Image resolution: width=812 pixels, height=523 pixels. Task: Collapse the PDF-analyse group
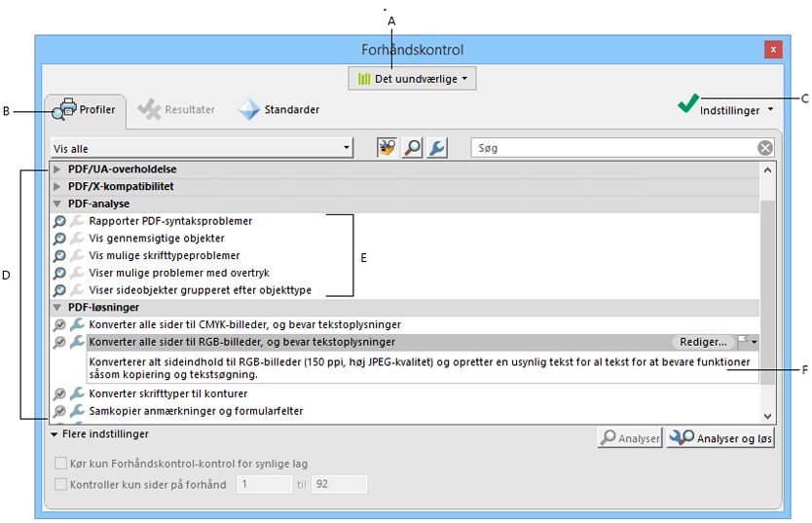tap(57, 204)
